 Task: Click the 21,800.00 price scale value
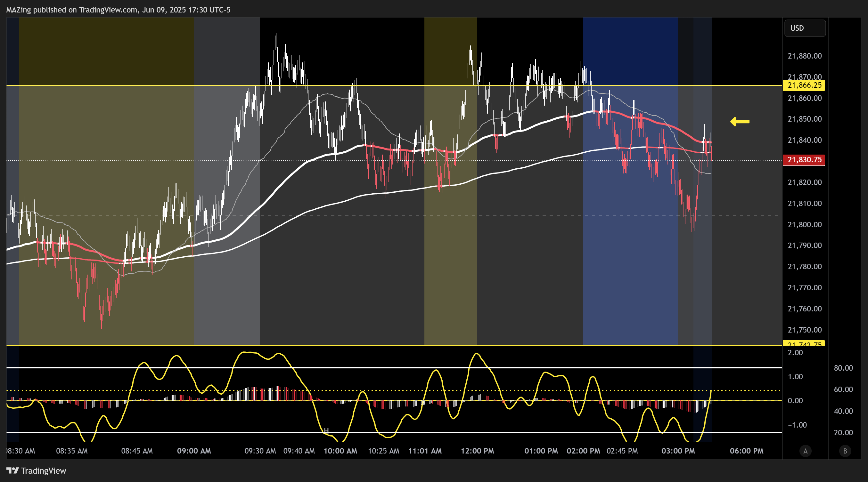click(x=805, y=224)
